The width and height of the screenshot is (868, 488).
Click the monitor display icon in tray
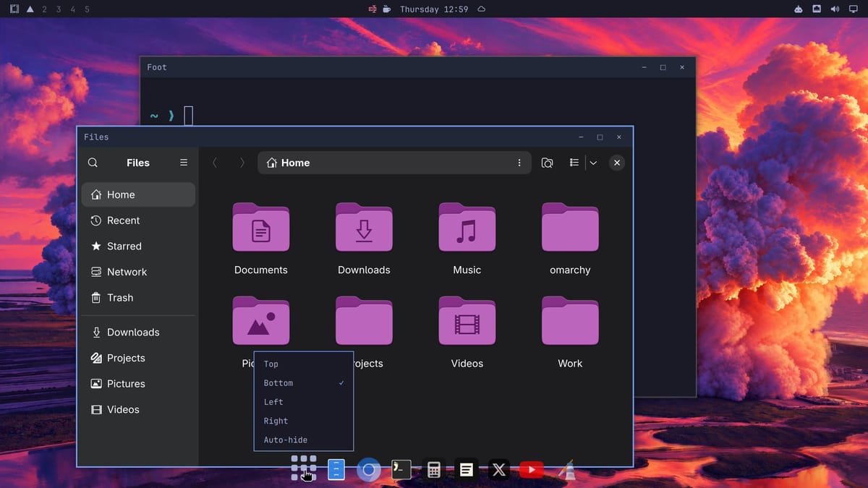[853, 9]
